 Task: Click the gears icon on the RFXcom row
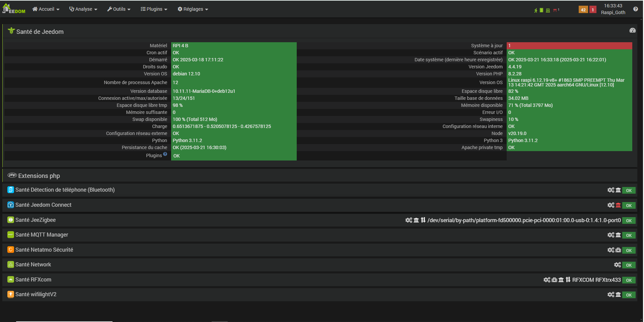[547, 280]
